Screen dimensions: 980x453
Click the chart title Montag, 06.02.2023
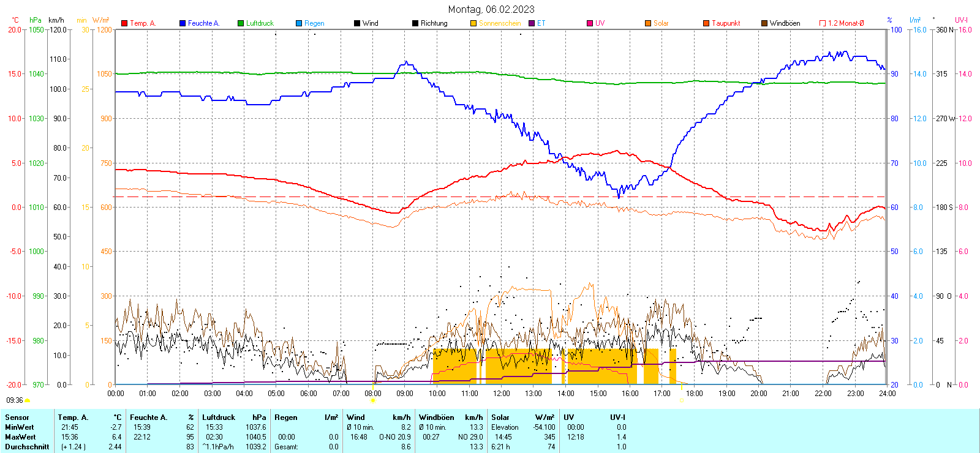coord(491,9)
